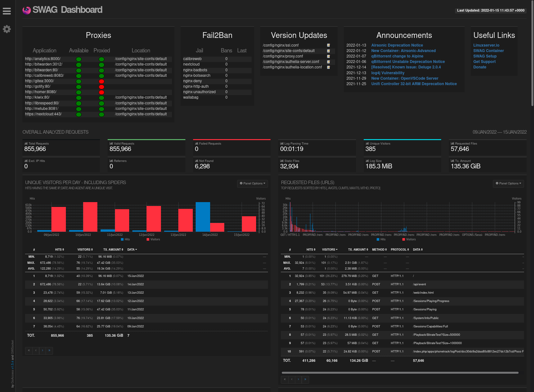Image resolution: width=534 pixels, height=392 pixels.
Task: Toggle Hits legend in requested files chart
Action: pos(381,239)
